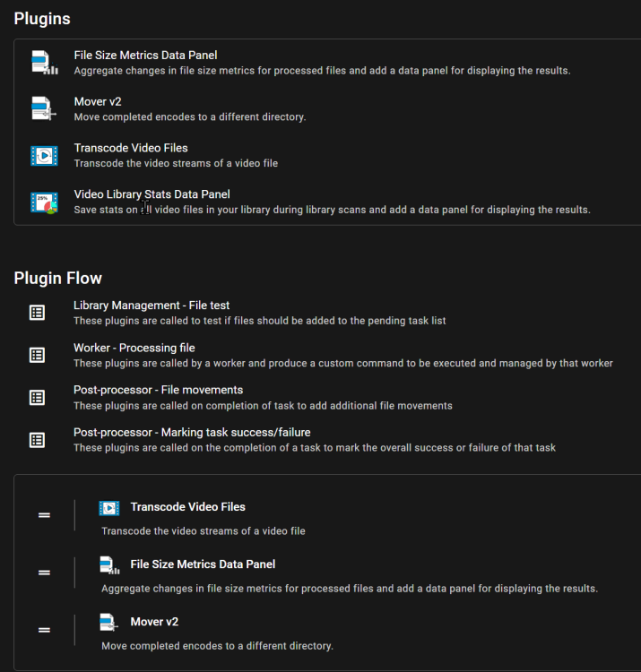Screen dimensions: 641x672
Task: Click the Video Library Stats Data Panel icon
Action: (44, 202)
